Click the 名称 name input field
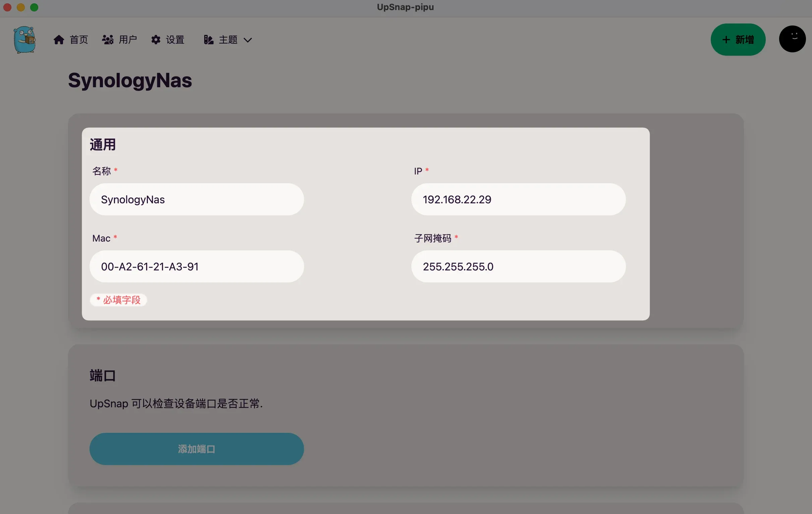Viewport: 812px width, 514px height. point(196,199)
